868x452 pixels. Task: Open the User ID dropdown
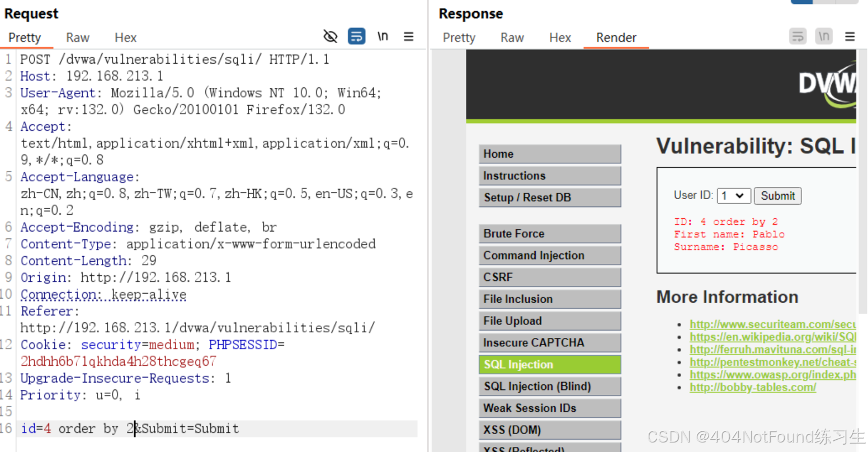point(733,195)
